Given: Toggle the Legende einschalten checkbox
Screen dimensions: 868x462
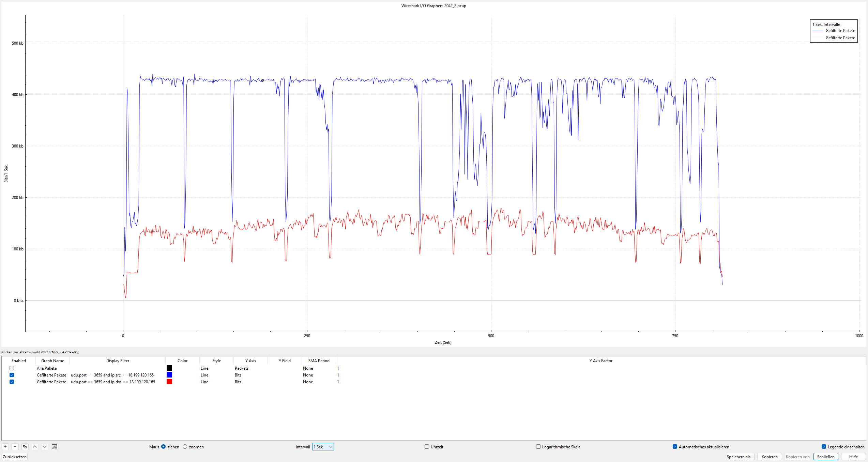Looking at the screenshot, I should (x=824, y=447).
